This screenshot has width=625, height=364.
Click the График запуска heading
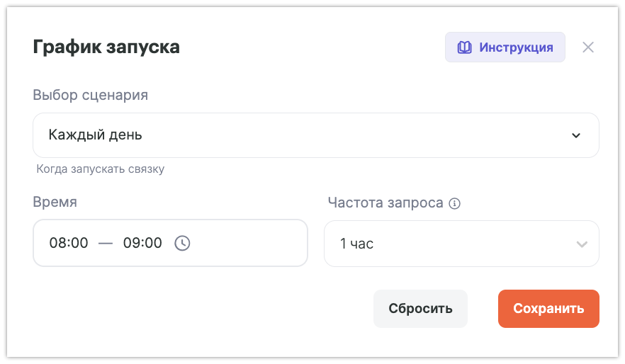coord(106,47)
